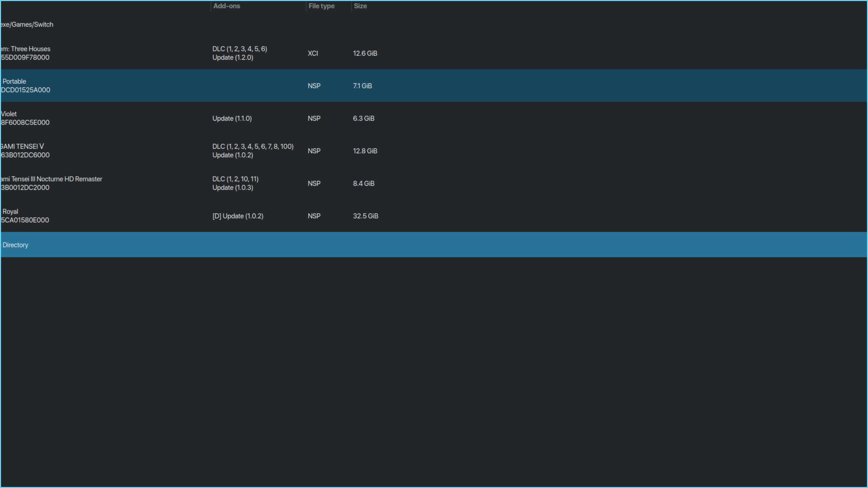The width and height of the screenshot is (868, 488).
Task: Click the title ID 5CA01580E000
Action: (x=24, y=220)
